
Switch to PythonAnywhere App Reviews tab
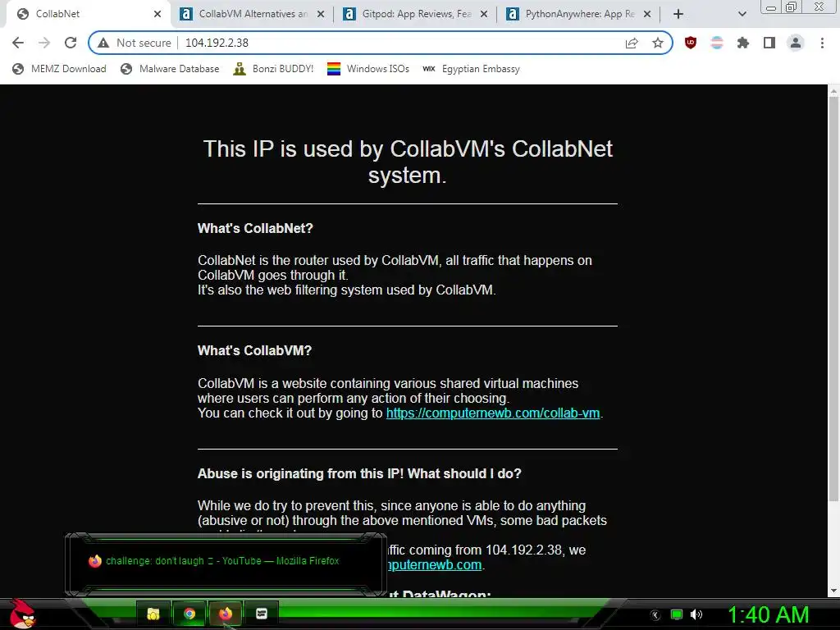coord(580,14)
